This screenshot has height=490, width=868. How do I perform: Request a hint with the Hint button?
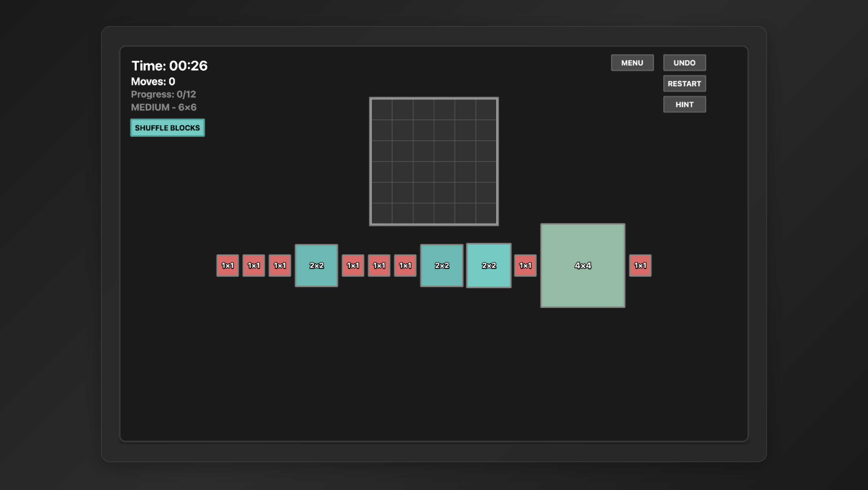[684, 104]
